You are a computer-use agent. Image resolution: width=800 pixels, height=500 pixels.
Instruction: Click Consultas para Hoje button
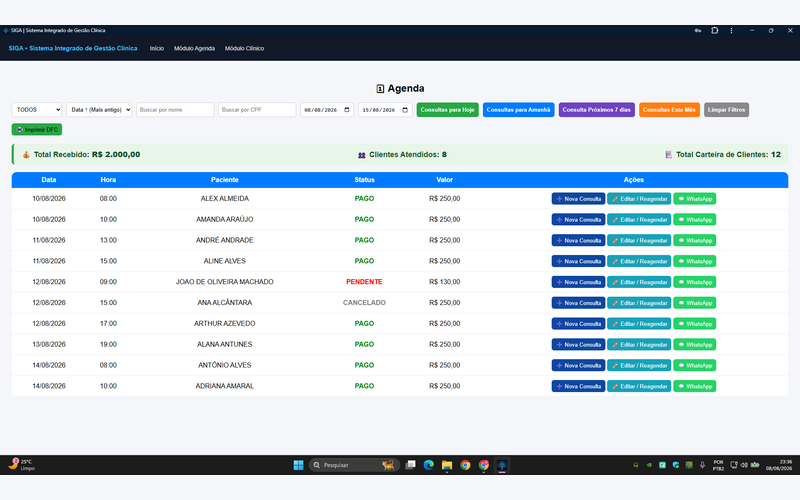point(447,110)
